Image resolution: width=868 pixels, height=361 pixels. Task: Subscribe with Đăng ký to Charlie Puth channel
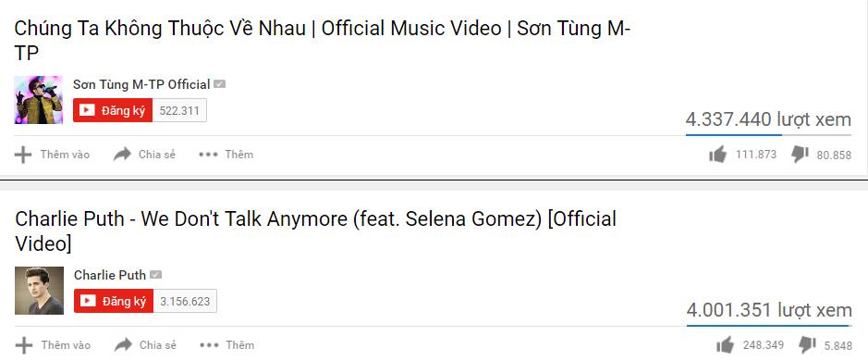(114, 301)
